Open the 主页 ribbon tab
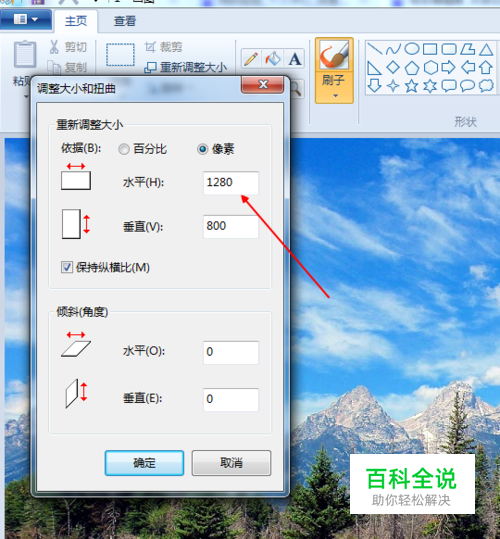Image resolution: width=500 pixels, height=539 pixels. tap(76, 21)
